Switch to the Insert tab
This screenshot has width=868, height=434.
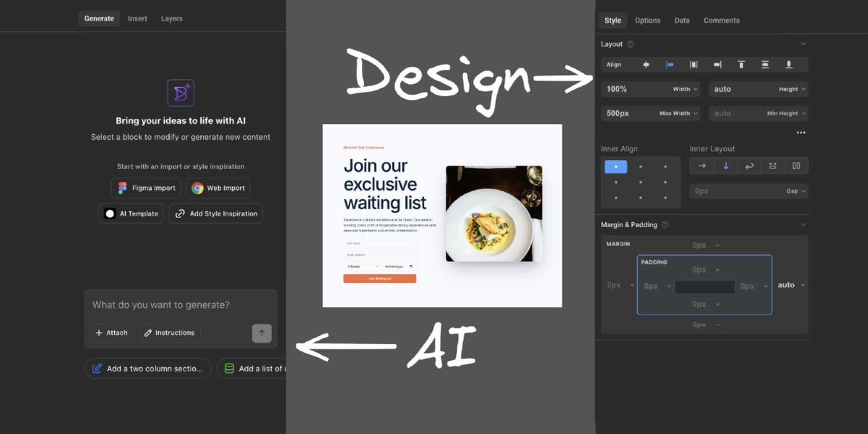click(138, 18)
